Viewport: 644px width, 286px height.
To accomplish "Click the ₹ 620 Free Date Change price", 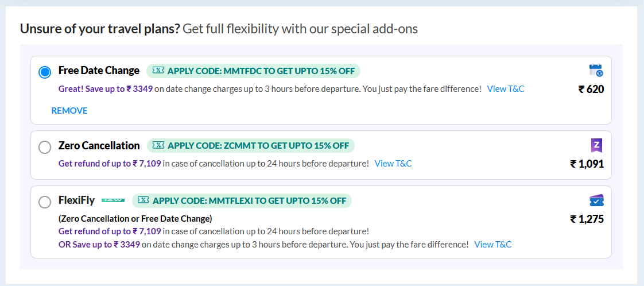I will click(591, 89).
